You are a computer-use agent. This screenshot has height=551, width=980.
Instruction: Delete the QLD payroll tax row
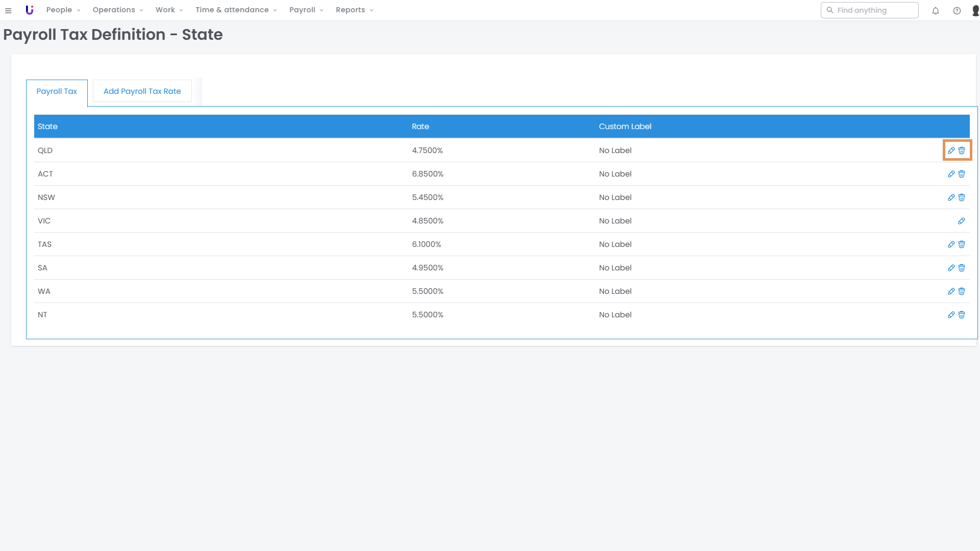[x=962, y=151]
